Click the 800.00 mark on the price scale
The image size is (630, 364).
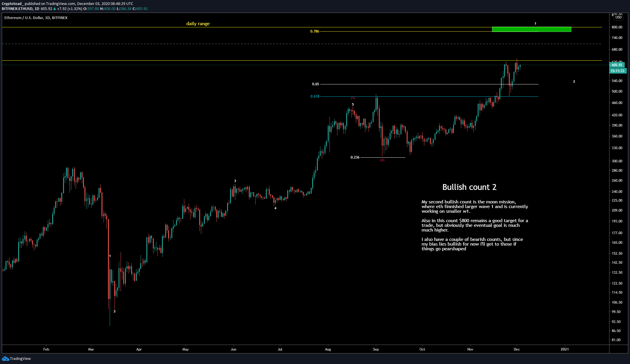click(x=618, y=27)
